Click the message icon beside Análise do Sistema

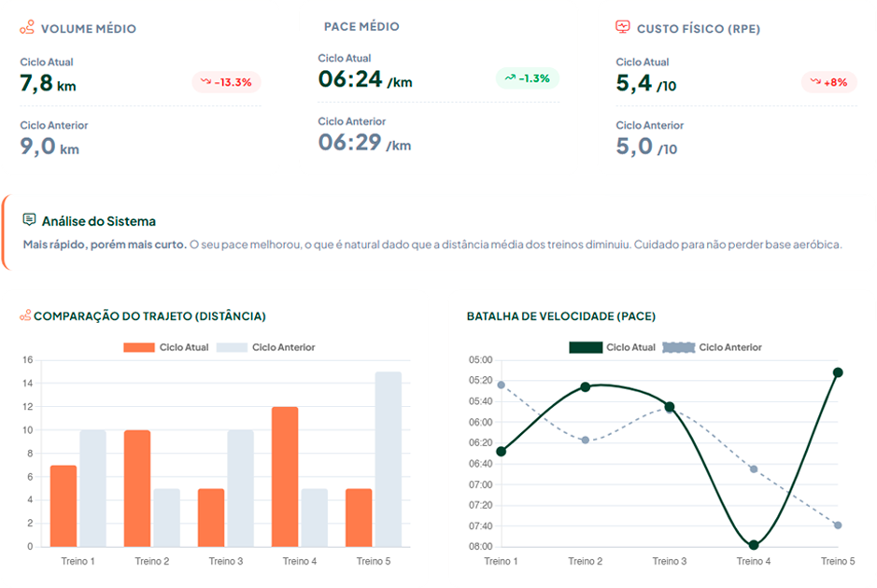tap(29, 220)
